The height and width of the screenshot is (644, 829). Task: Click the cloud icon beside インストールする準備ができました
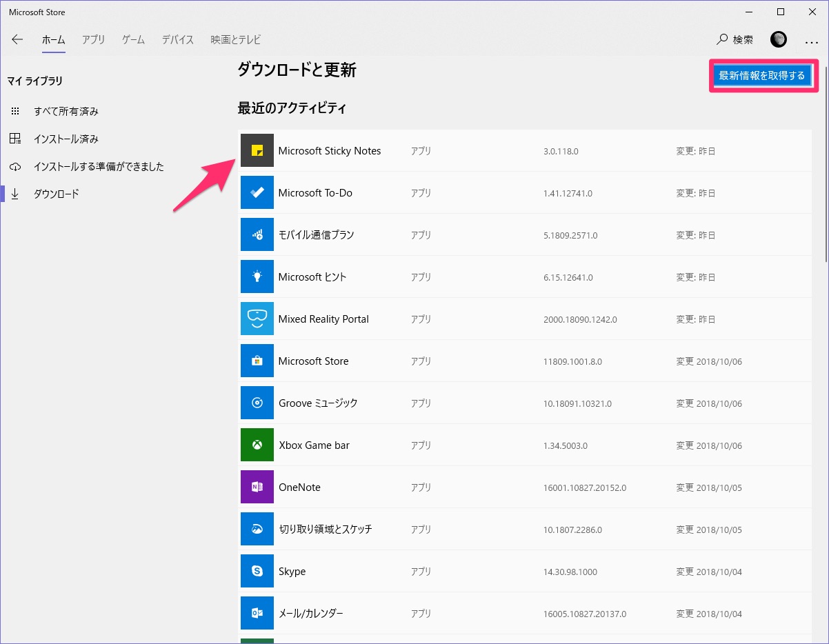[15, 166]
